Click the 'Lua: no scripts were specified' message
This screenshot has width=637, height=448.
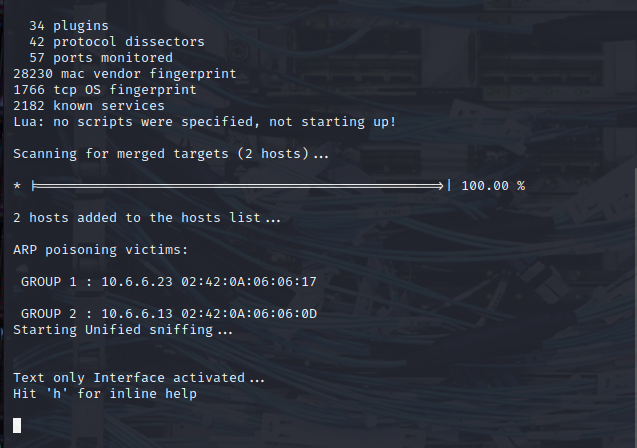(x=205, y=122)
